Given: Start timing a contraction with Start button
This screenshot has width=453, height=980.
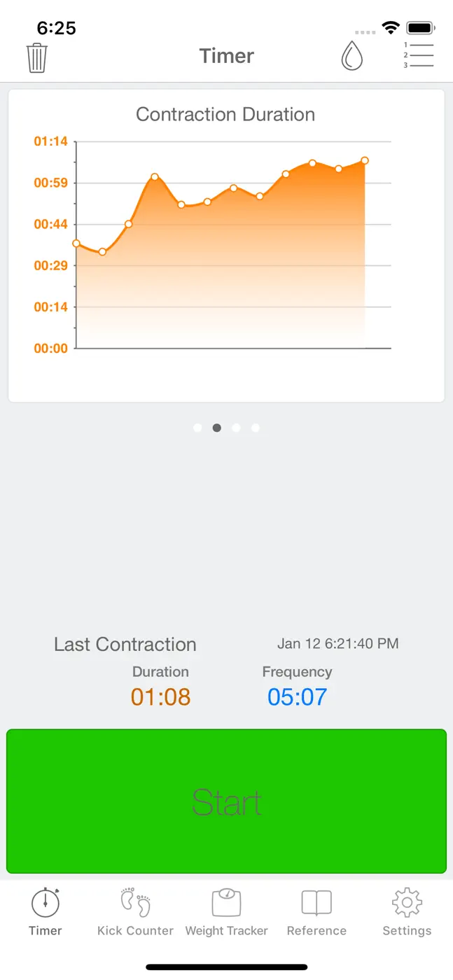Looking at the screenshot, I should click(x=227, y=801).
